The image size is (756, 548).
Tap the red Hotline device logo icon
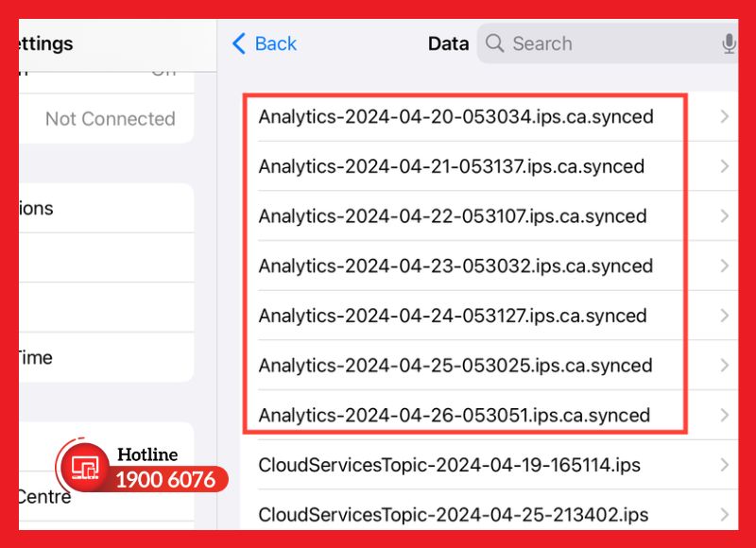[88, 465]
